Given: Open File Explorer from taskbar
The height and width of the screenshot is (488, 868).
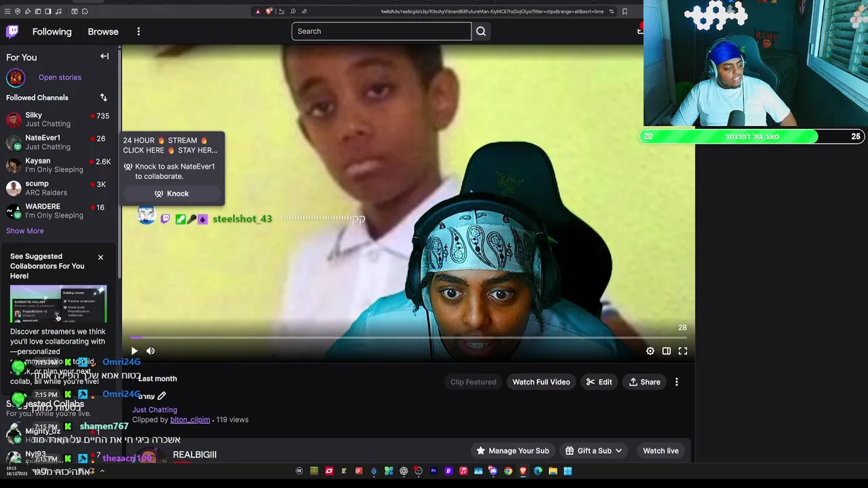Looking at the screenshot, I should pyautogui.click(x=553, y=471).
